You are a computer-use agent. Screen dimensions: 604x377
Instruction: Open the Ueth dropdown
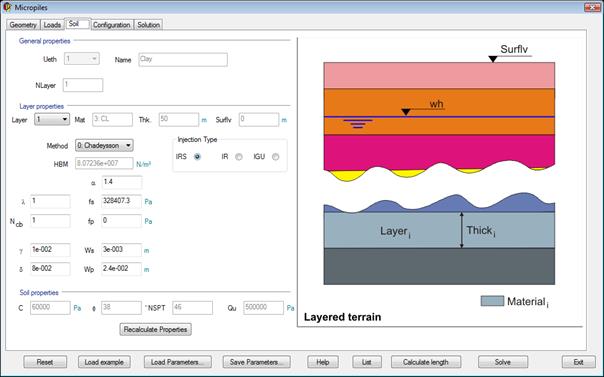(x=82, y=59)
